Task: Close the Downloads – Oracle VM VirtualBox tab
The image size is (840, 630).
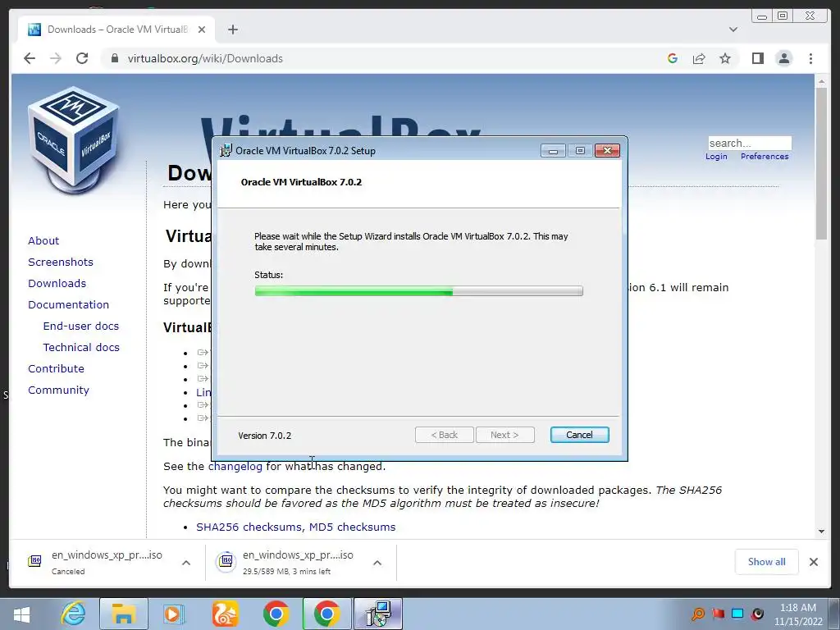Action: point(202,30)
